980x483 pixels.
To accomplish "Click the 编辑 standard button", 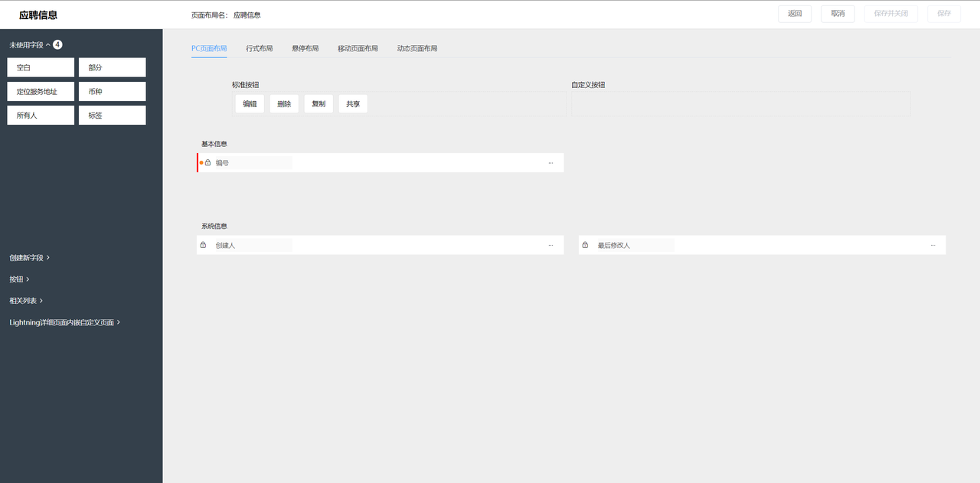I will (x=250, y=104).
